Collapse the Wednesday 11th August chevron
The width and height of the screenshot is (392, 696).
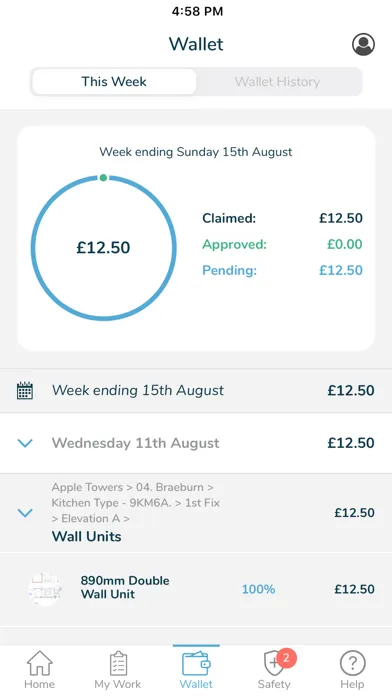coord(25,443)
